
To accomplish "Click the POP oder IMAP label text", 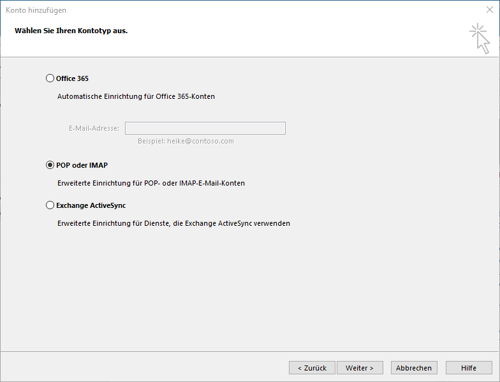I will pyautogui.click(x=82, y=165).
